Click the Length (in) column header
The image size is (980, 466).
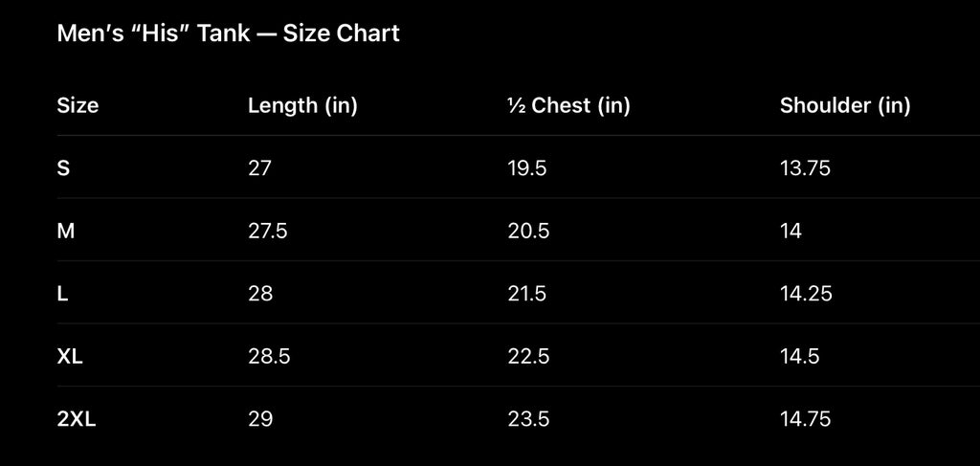tap(302, 105)
